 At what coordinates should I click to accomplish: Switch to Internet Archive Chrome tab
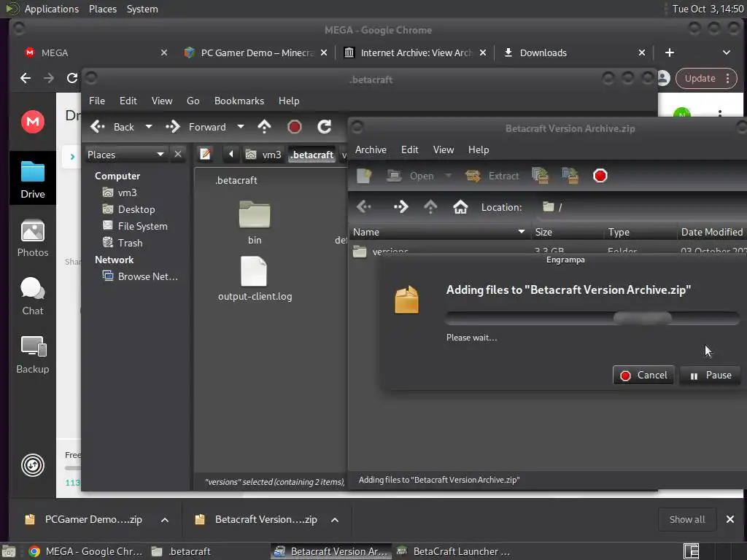(414, 52)
